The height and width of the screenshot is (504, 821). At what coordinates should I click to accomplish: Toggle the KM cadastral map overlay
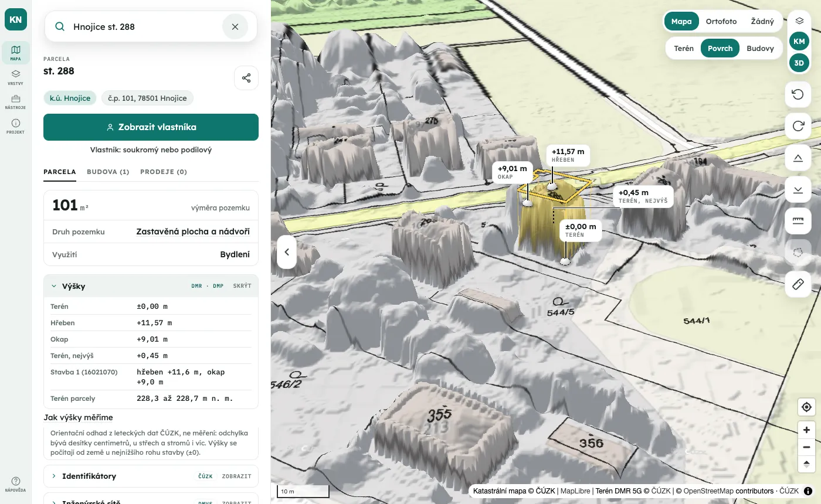[799, 41]
